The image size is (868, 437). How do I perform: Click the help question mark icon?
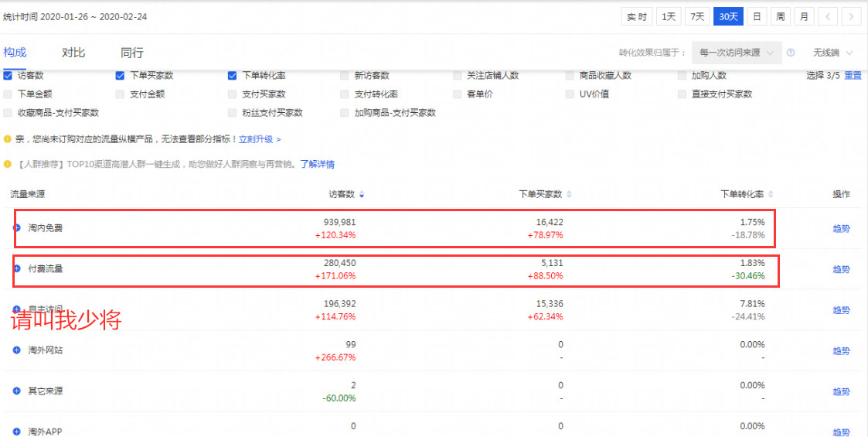[791, 53]
